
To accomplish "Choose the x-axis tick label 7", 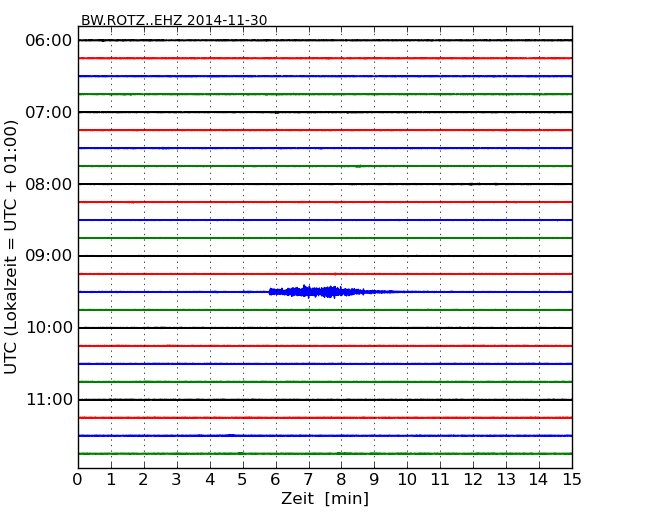I will coord(308,480).
